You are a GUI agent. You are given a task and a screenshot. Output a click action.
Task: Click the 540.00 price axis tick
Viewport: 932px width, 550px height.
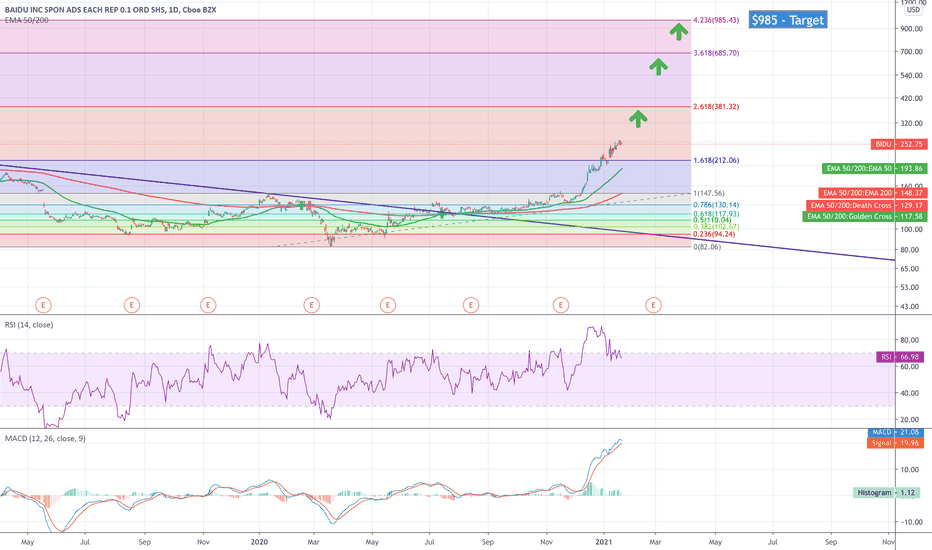coord(912,76)
